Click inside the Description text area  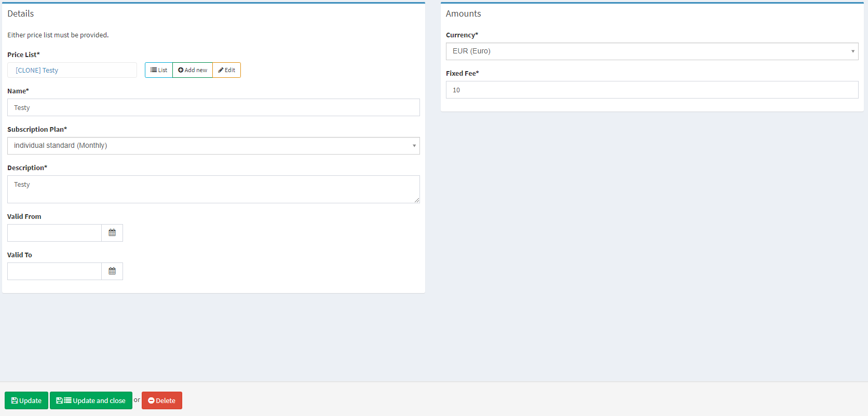(x=213, y=189)
